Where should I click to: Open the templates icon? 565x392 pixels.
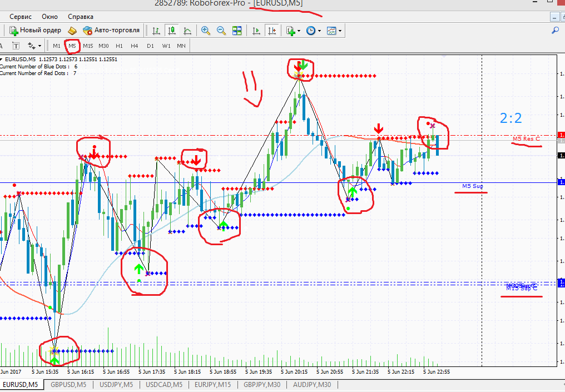[x=331, y=31]
